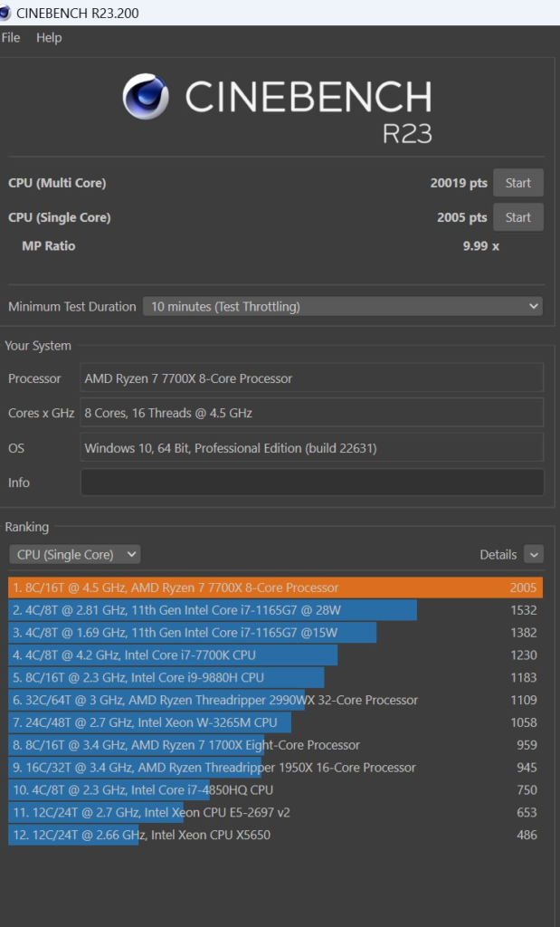Click the score 1532 in ranking list
The height and width of the screenshot is (927, 560).
point(524,610)
